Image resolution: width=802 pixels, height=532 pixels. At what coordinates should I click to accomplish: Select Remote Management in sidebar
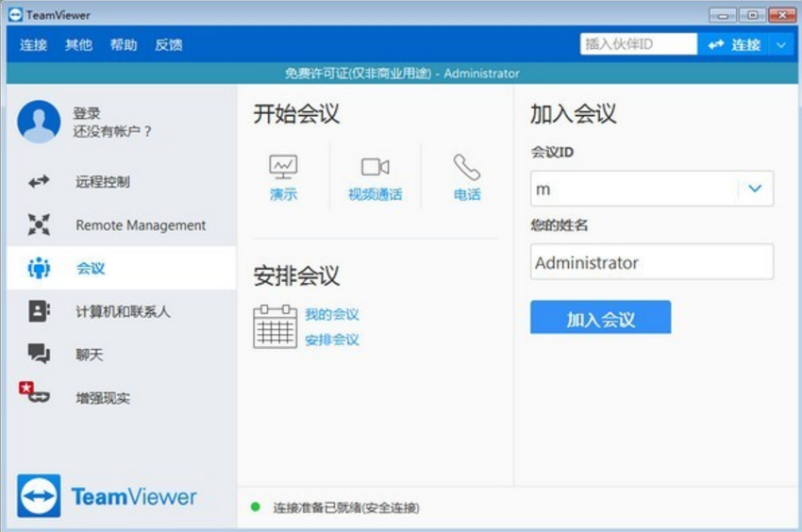(140, 225)
